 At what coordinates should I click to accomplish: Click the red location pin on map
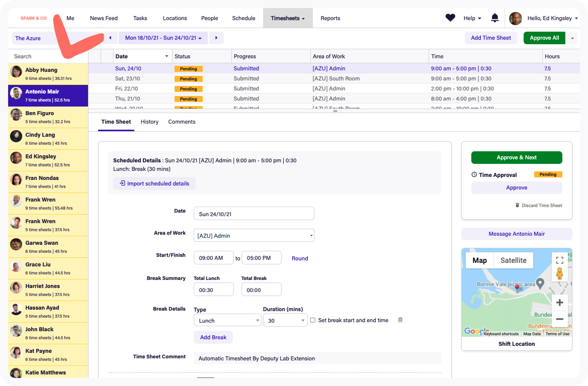(517, 288)
